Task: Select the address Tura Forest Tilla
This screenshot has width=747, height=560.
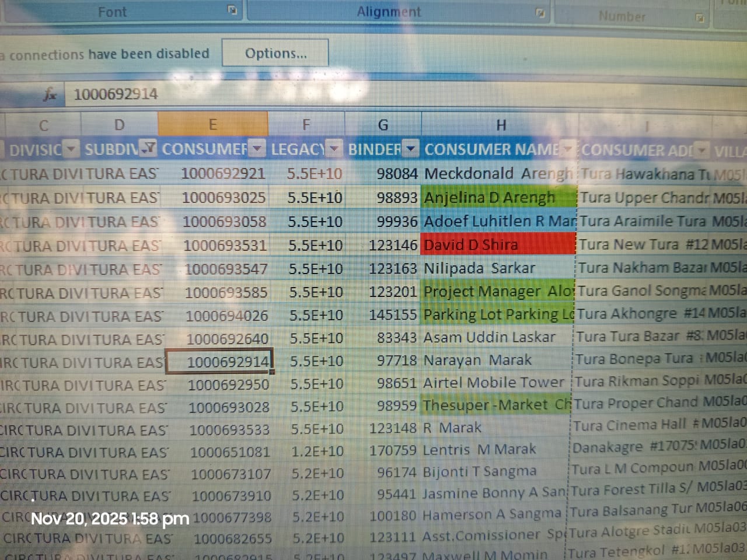Action: pyautogui.click(x=633, y=489)
